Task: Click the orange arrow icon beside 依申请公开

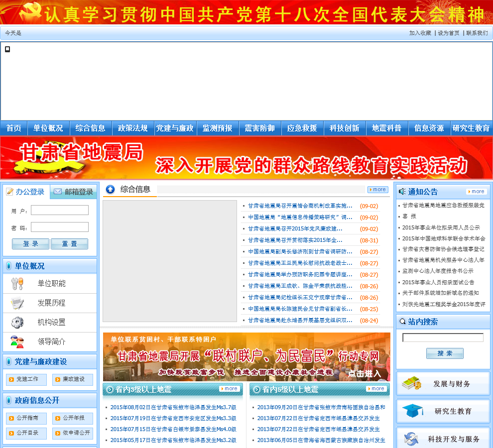Action: pos(58,433)
